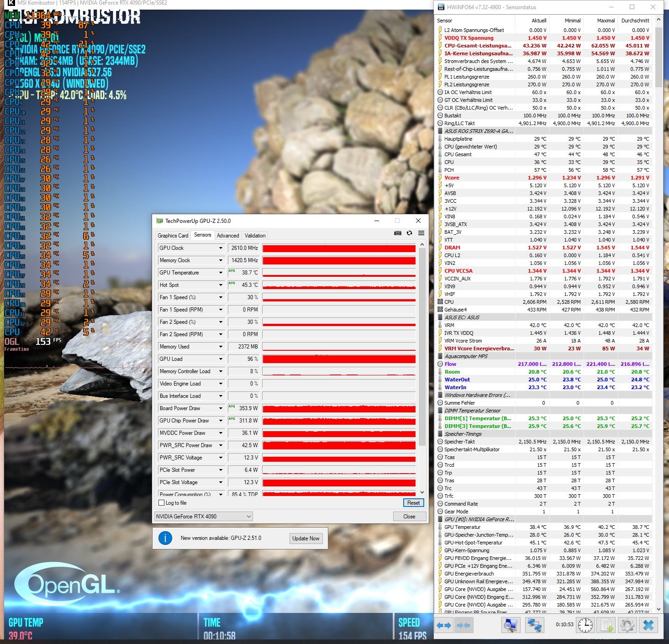The image size is (669, 644).
Task: Click the Maximal column header
Action: tap(601, 21)
